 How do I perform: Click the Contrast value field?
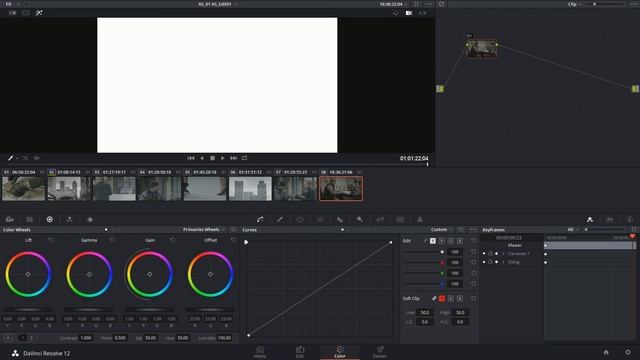tap(86, 338)
